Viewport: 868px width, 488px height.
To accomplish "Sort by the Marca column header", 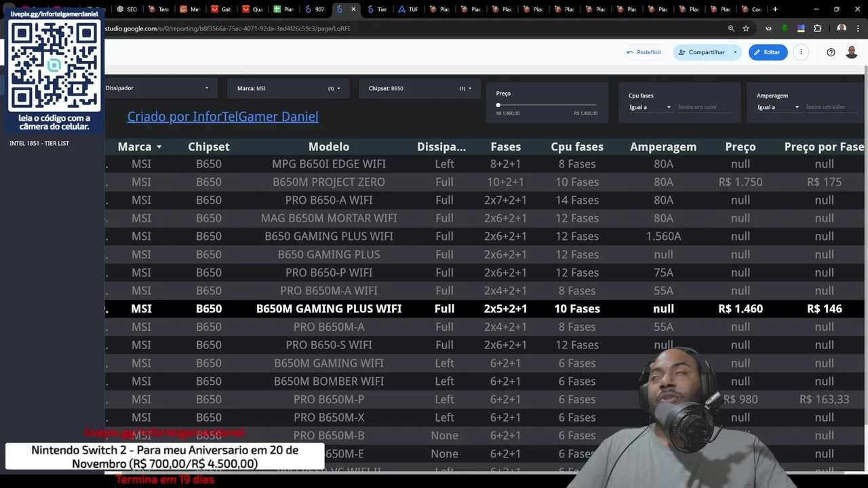I will click(134, 146).
